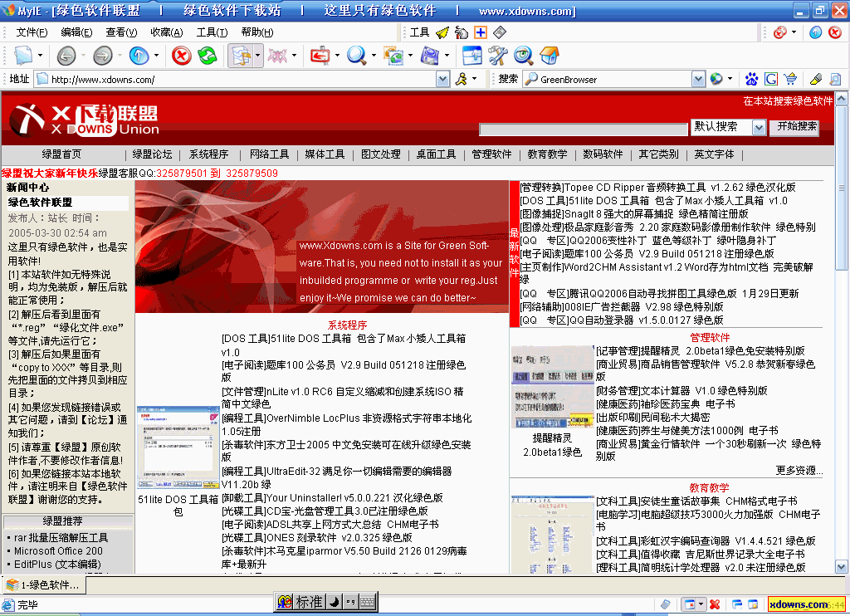Go forward with the right arrow button
The width and height of the screenshot is (850, 616).
[102, 56]
